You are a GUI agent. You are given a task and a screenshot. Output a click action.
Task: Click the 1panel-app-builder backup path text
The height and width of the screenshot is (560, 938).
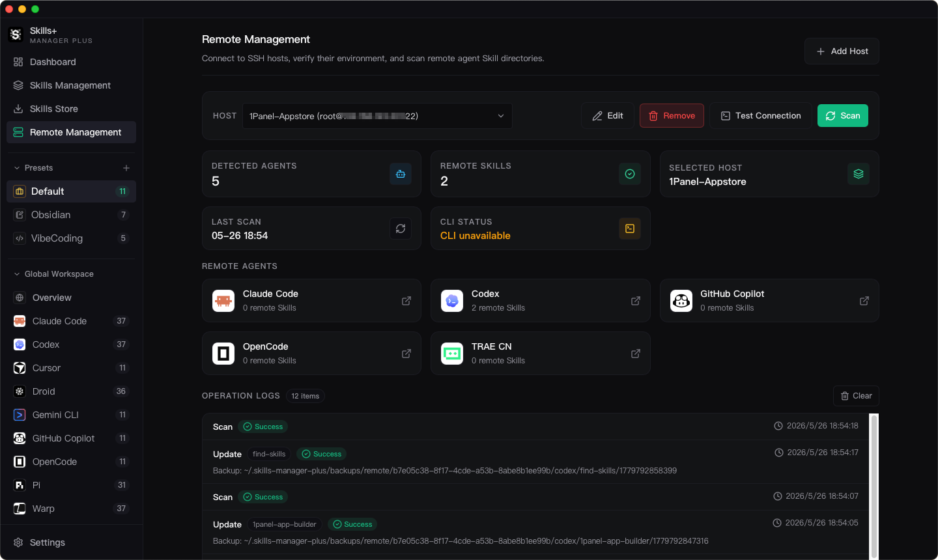point(461,541)
